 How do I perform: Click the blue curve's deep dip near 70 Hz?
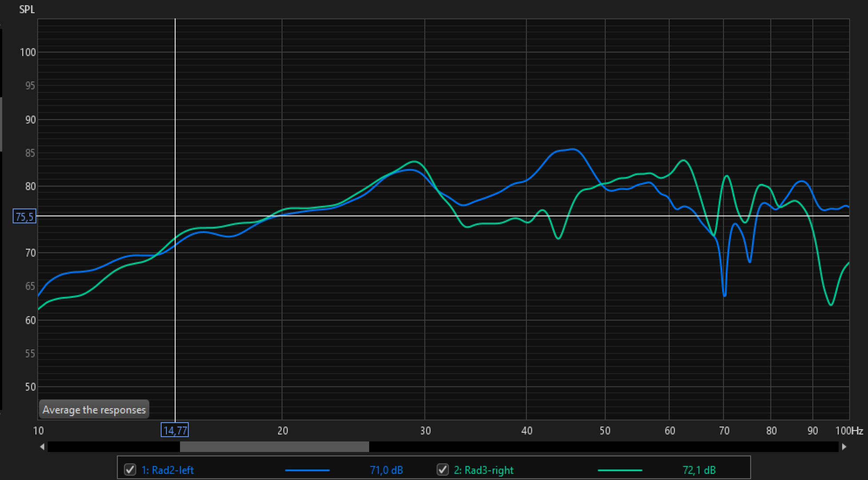725,295
